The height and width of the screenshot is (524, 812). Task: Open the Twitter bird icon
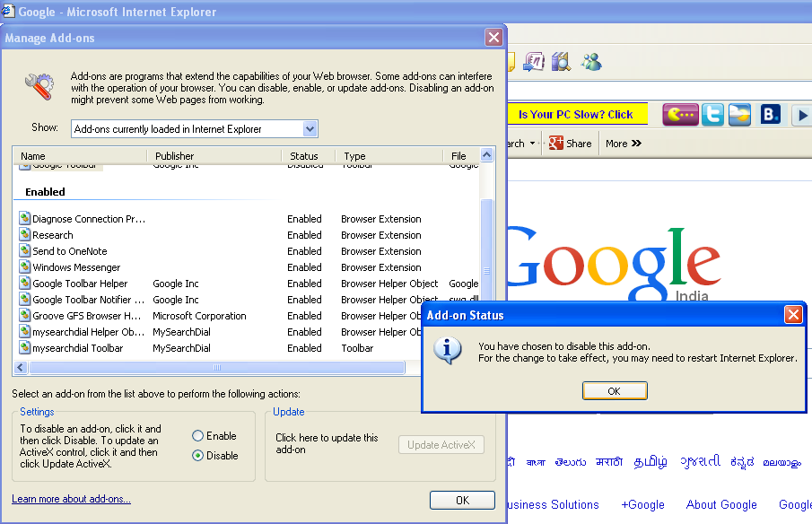click(712, 115)
